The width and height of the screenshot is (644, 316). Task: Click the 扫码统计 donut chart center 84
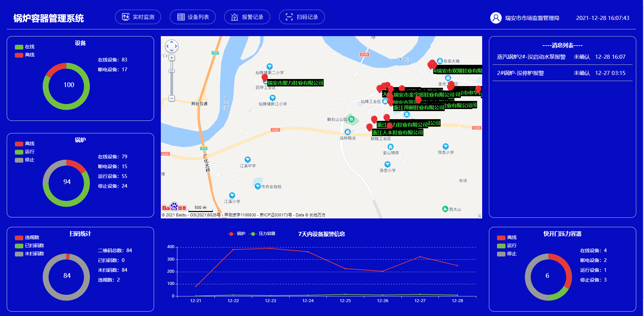[67, 276]
